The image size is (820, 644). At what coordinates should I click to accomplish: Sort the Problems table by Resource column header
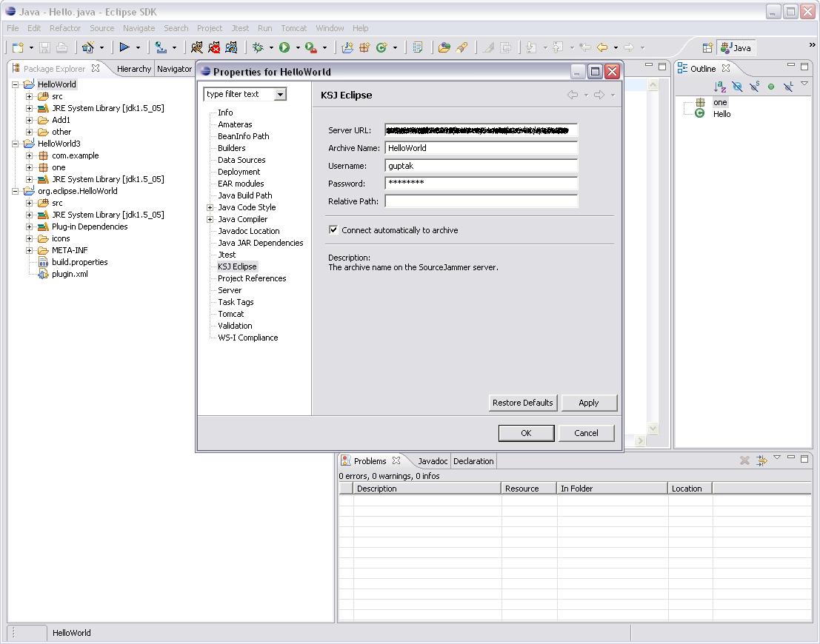[x=529, y=489]
